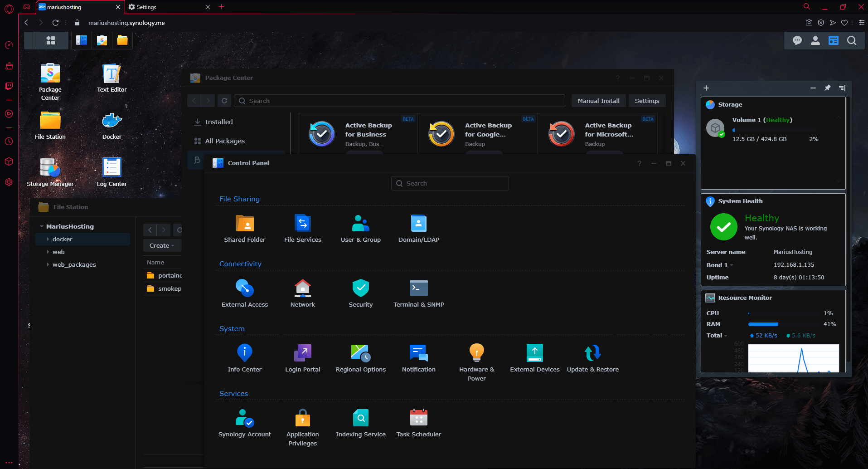Open File Station desktop icon
Image resolution: width=868 pixels, height=469 pixels.
[x=50, y=126]
